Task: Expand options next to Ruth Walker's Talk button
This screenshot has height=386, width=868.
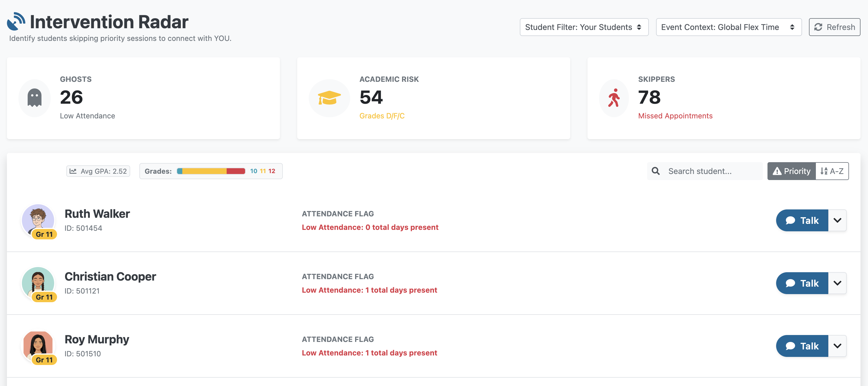Action: click(837, 220)
